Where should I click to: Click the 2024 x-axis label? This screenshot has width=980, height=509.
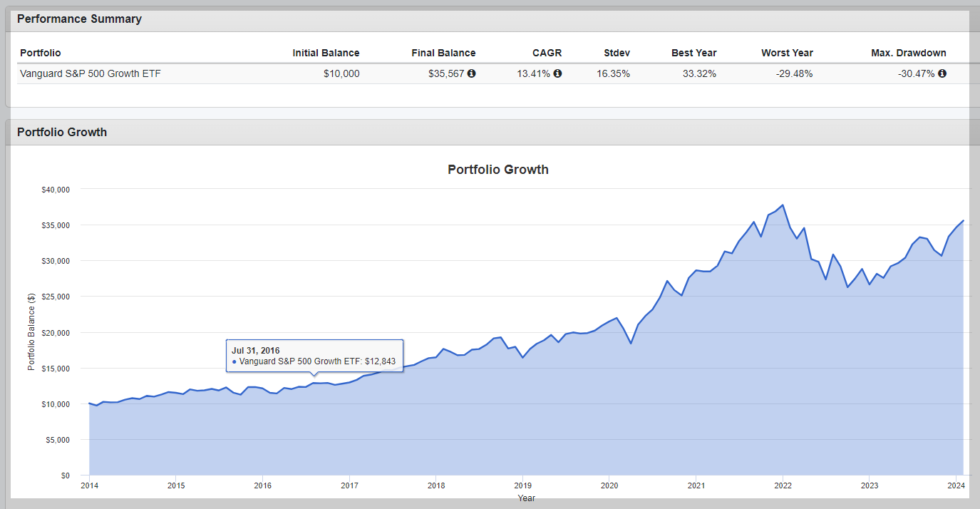(956, 486)
